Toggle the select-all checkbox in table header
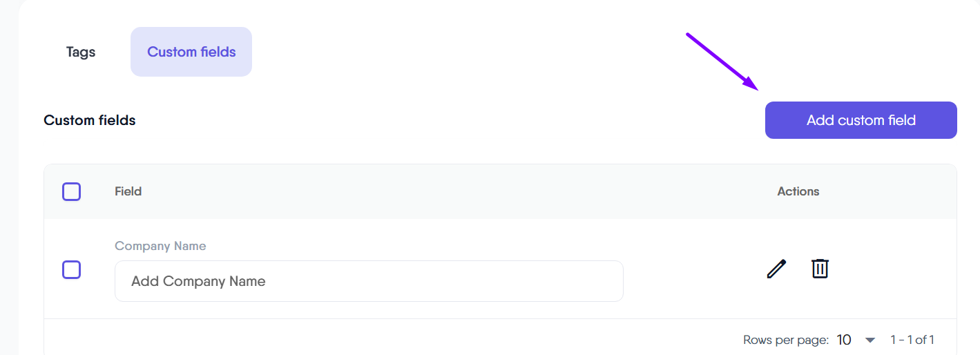 click(72, 191)
